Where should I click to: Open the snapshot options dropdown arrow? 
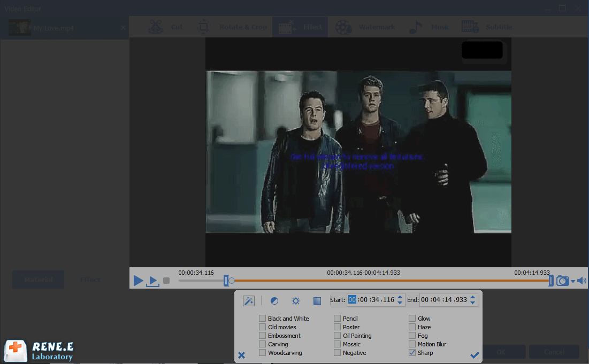pos(573,281)
